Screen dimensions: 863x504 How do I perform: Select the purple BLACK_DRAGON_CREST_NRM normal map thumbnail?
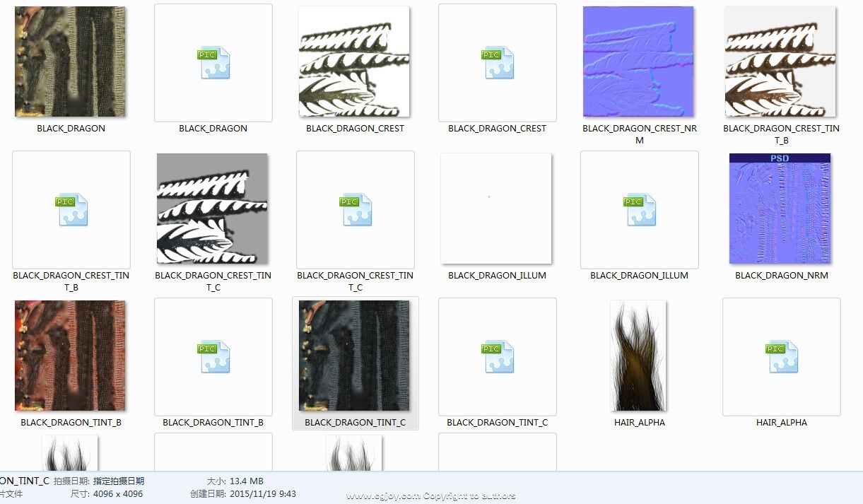coord(639,61)
